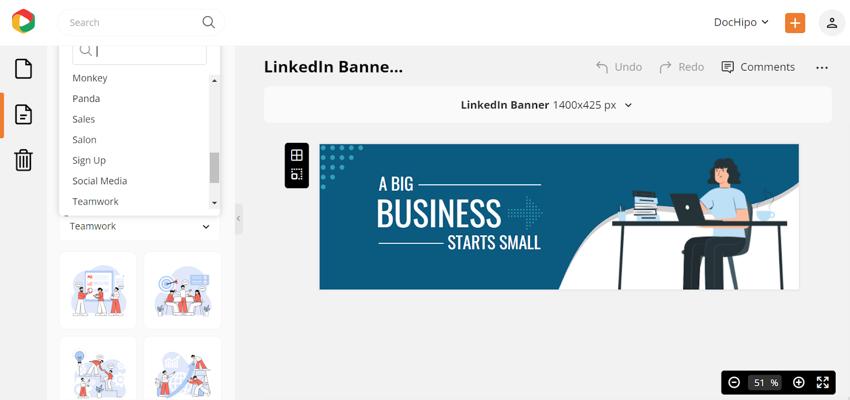Click the grid layout icon beside canvas

pyautogui.click(x=297, y=156)
